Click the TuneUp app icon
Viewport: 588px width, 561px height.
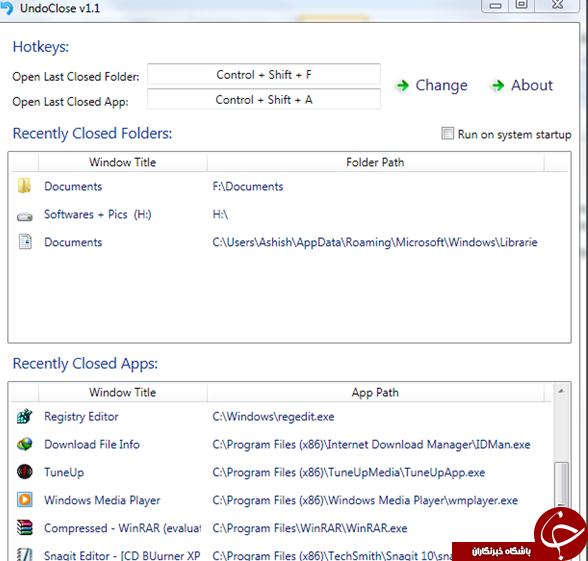click(x=25, y=472)
